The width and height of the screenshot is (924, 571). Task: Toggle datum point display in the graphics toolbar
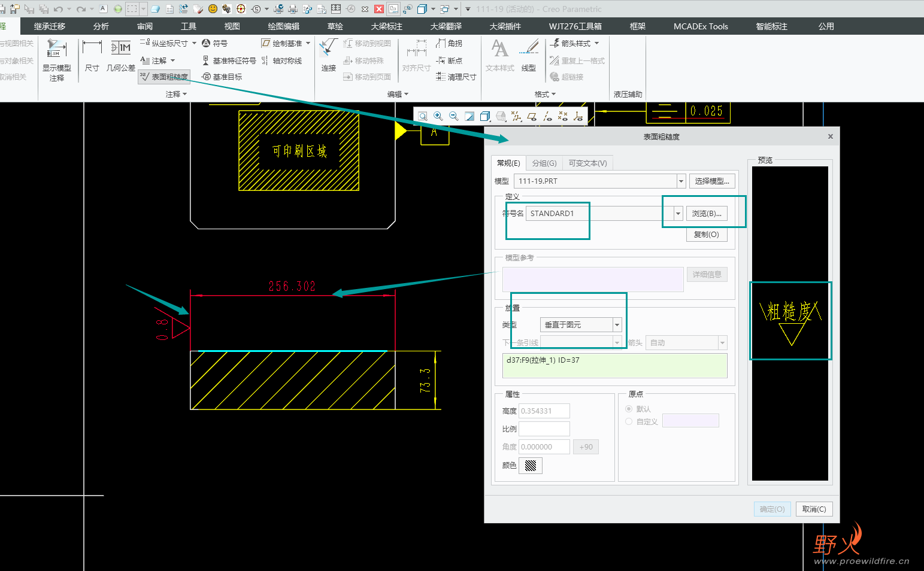point(563,116)
